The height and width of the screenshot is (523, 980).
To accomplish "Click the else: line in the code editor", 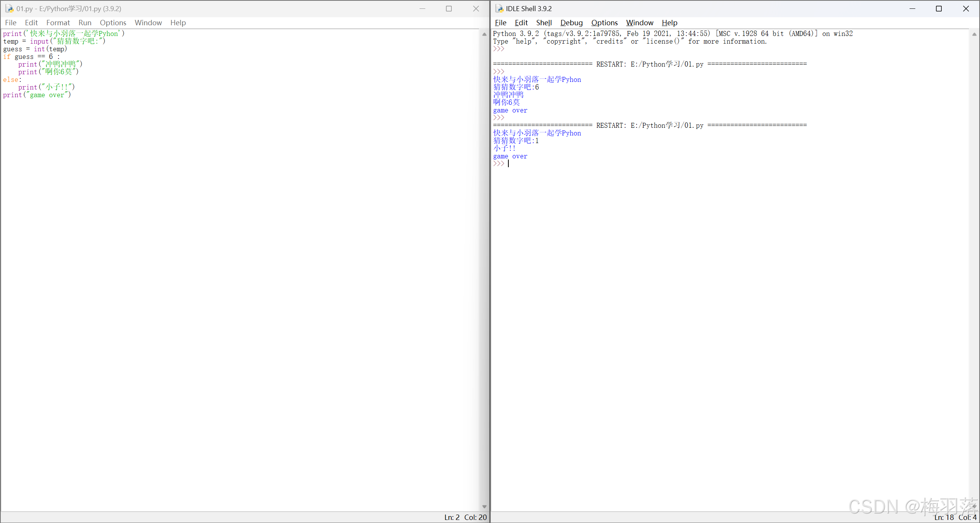I will point(12,80).
